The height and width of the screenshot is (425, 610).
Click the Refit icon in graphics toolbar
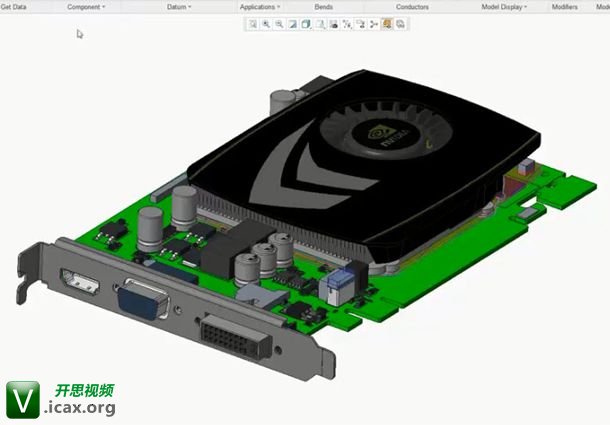tap(253, 24)
